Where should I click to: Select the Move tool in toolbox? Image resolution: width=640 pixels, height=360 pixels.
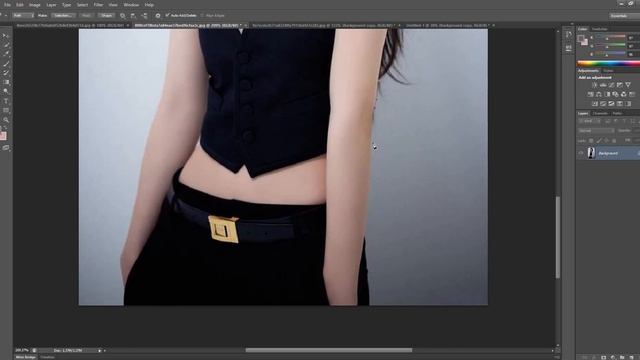tap(6, 36)
